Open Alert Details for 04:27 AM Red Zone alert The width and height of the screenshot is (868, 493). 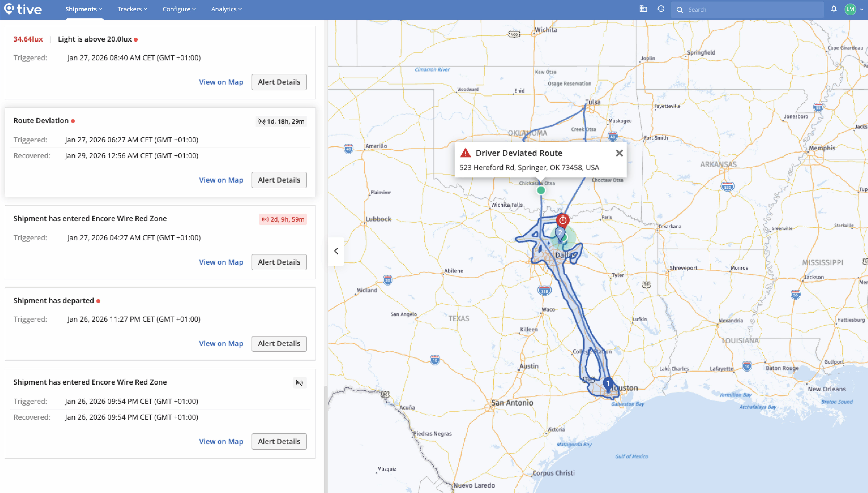[x=279, y=262]
